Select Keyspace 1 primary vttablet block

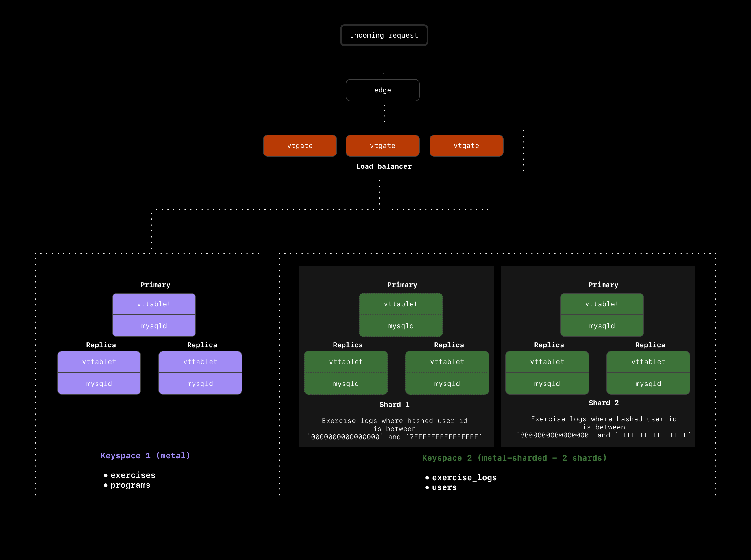click(x=154, y=304)
